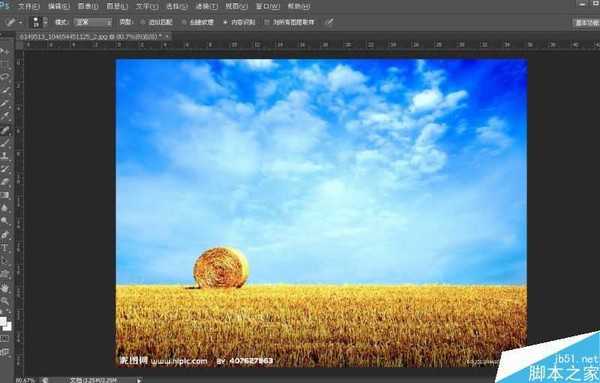
Task: Select the Dodge tool
Action: (5, 221)
